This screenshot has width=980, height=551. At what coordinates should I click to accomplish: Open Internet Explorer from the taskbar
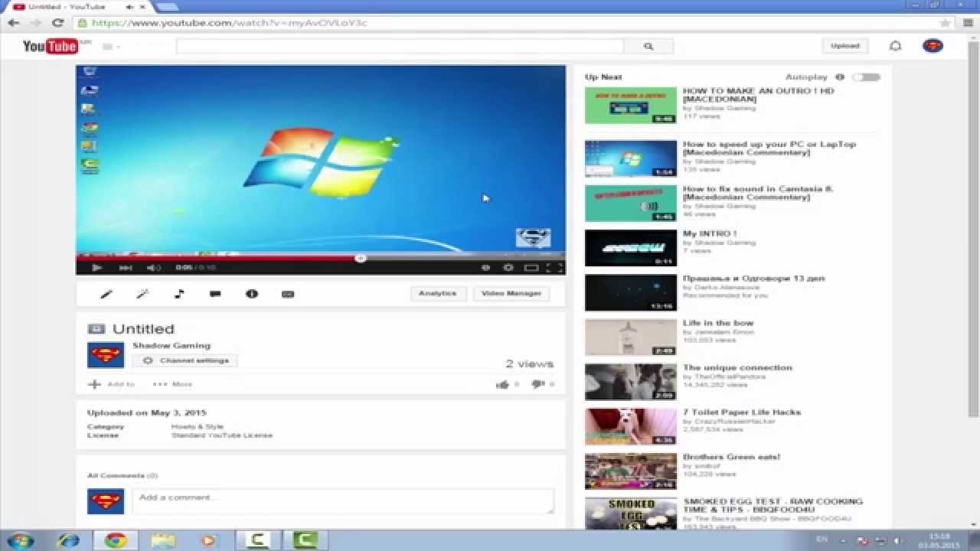68,540
